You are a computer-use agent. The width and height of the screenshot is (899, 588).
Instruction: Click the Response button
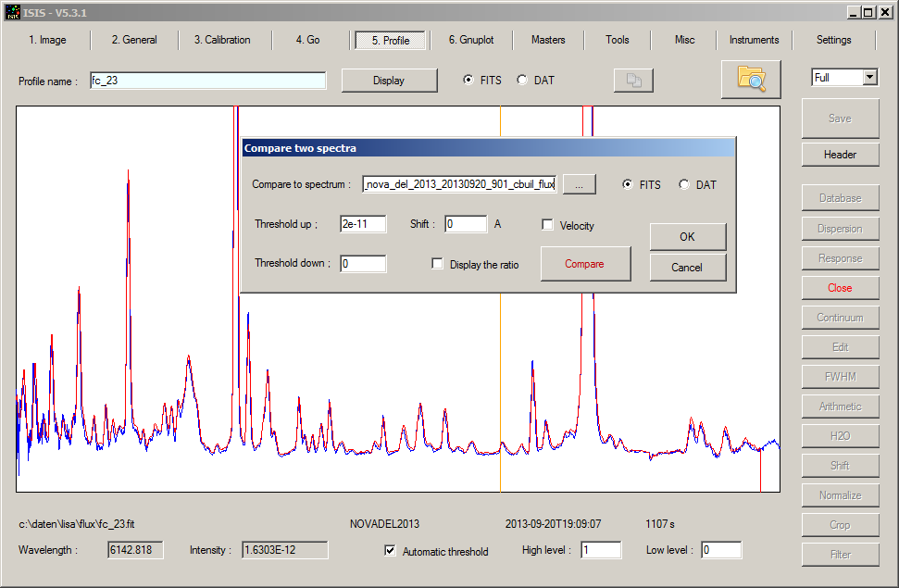tap(840, 258)
